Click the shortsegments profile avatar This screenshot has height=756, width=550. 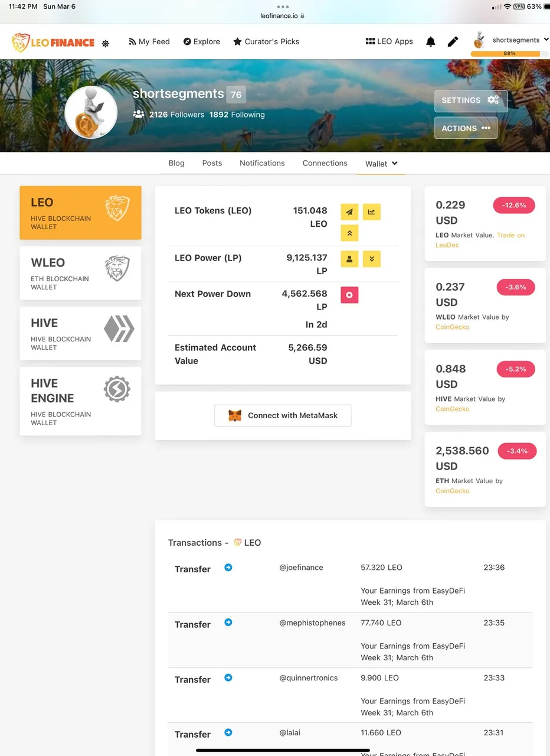pyautogui.click(x=91, y=112)
